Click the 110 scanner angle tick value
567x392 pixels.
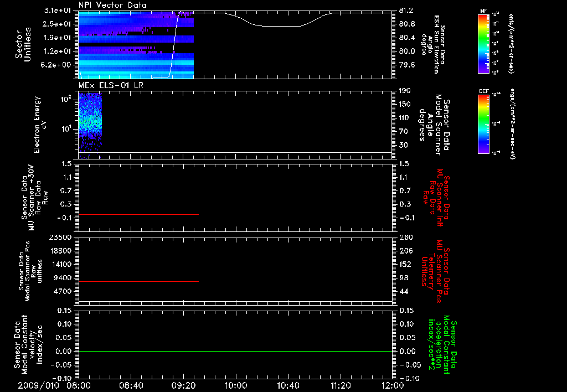pos(405,118)
